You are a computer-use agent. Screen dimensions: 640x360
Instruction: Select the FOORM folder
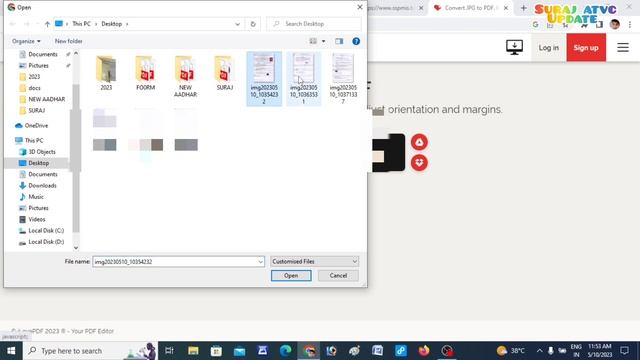(x=146, y=73)
